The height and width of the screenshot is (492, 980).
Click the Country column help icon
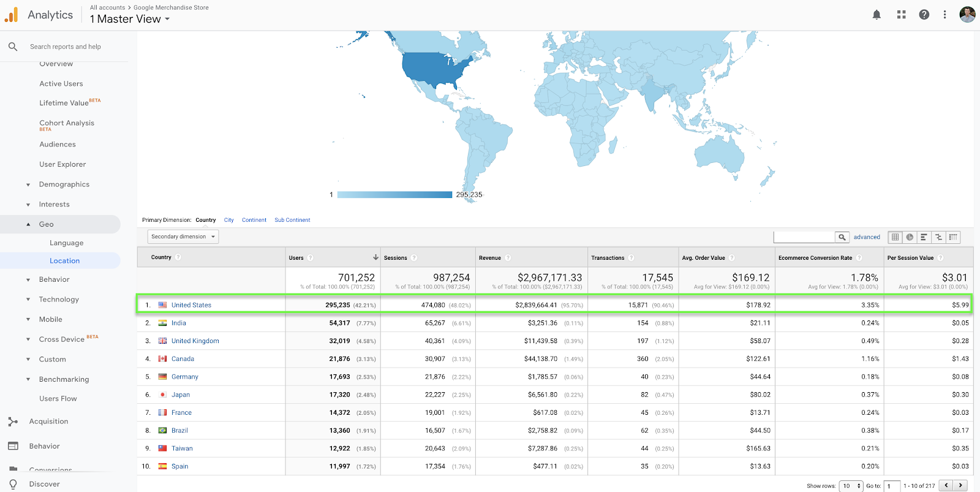[x=178, y=257]
